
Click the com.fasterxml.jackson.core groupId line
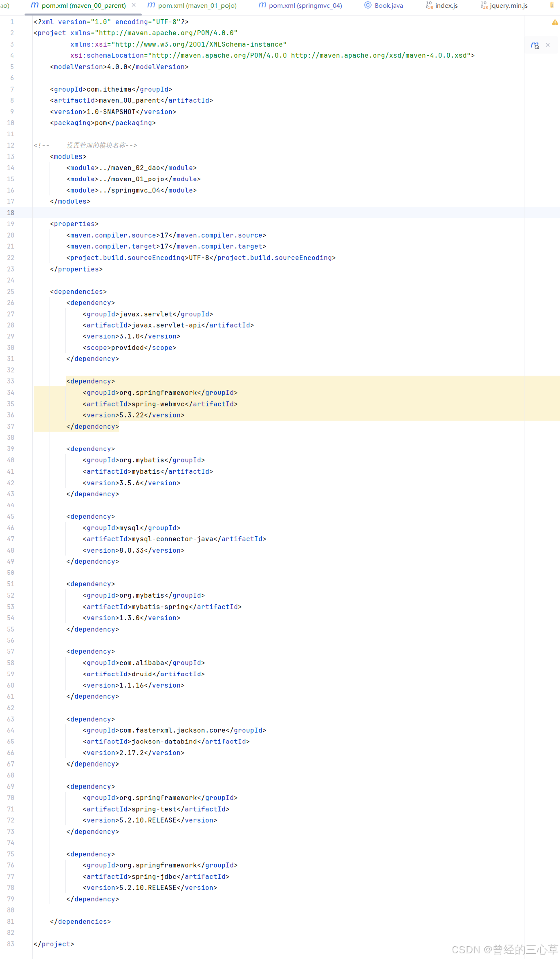click(x=175, y=730)
